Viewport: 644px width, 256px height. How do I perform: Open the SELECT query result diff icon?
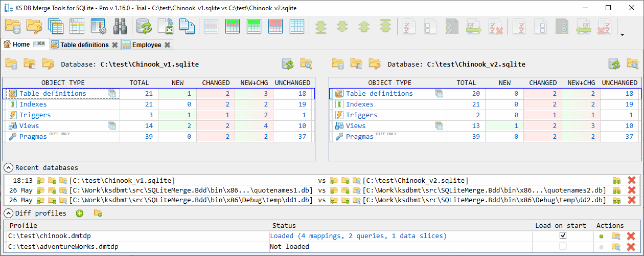point(77,26)
